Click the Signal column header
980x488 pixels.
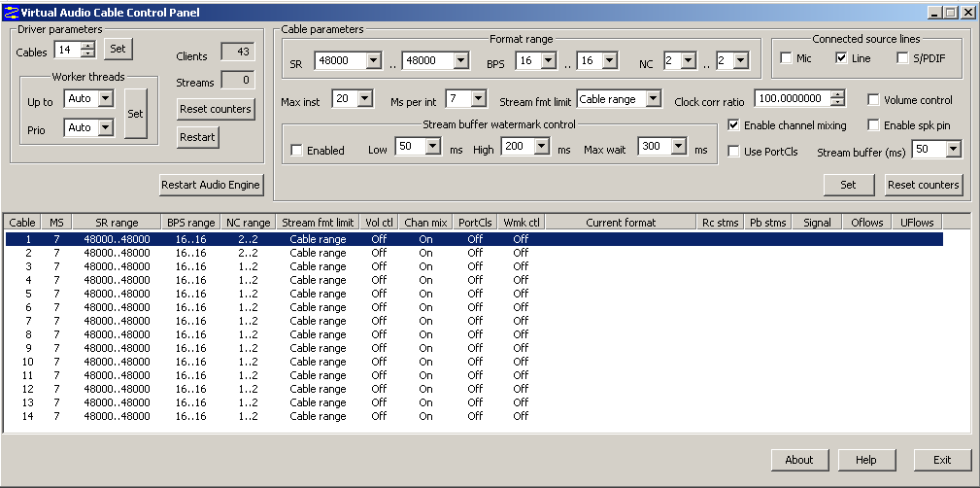pos(818,222)
